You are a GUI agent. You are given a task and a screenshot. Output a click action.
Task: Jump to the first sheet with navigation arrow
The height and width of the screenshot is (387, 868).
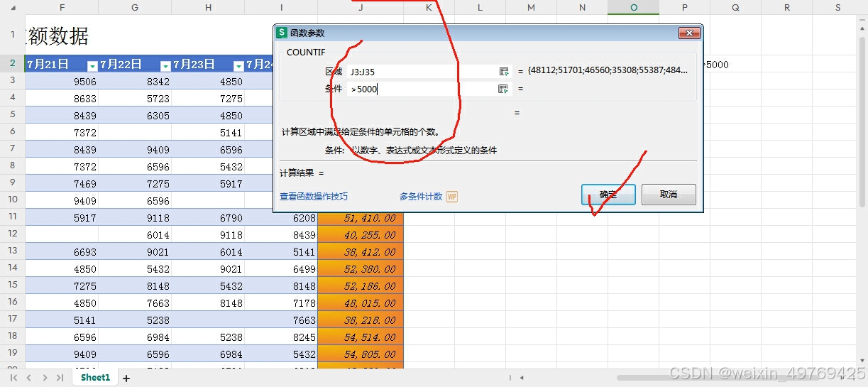click(13, 378)
